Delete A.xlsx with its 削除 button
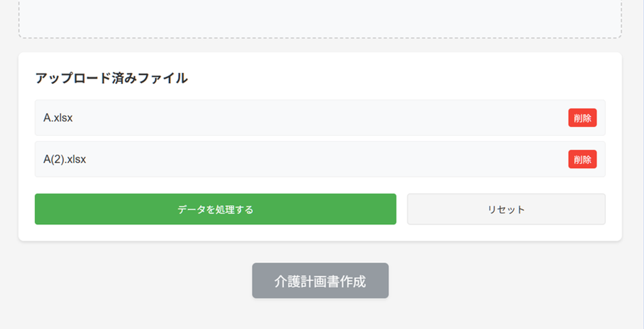Screen dimensions: 644x329 pyautogui.click(x=582, y=118)
